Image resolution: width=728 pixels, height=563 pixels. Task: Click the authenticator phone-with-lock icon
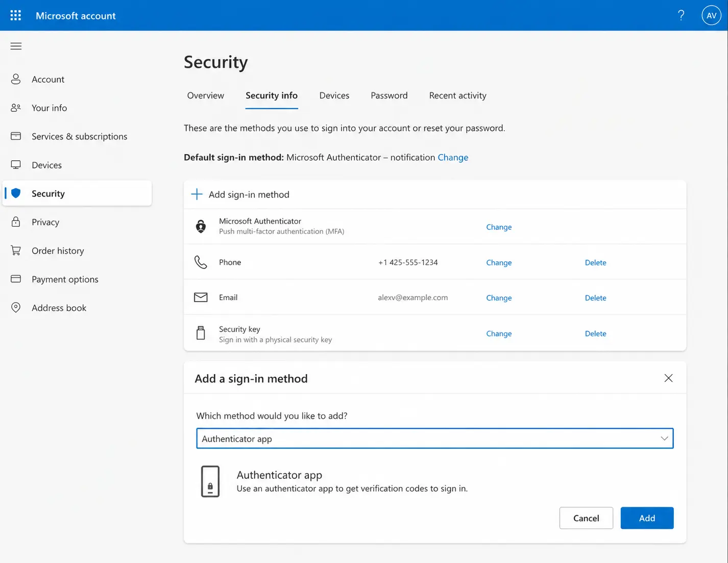pos(210,481)
